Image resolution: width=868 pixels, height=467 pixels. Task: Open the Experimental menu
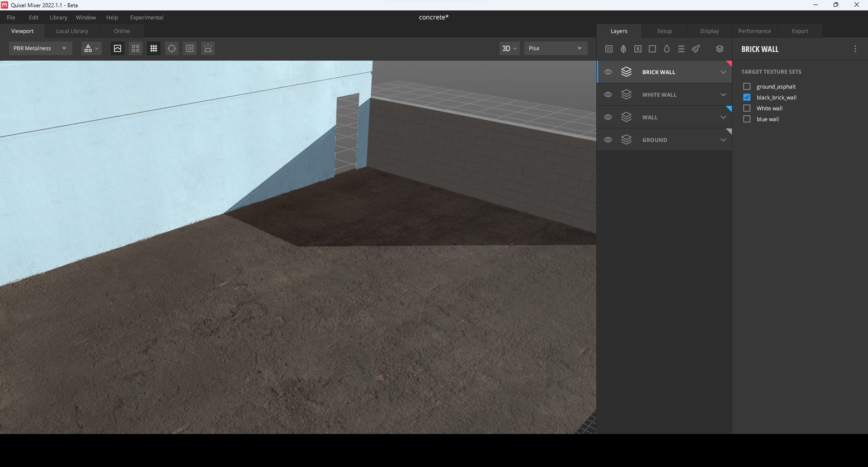[x=147, y=17]
